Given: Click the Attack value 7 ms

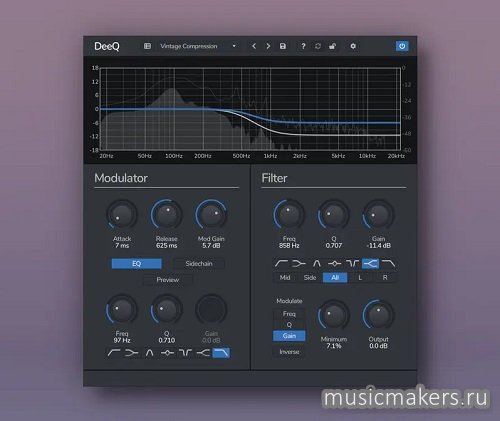Looking at the screenshot, I should tap(122, 246).
